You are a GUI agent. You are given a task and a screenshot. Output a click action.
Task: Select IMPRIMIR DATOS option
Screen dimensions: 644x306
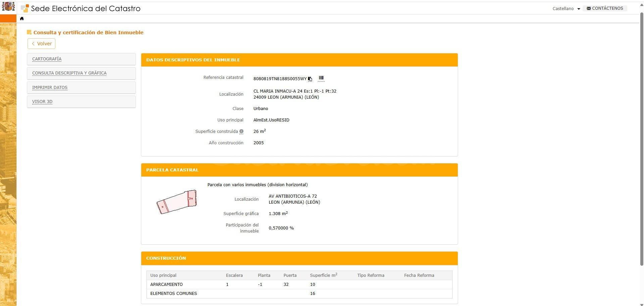coord(81,88)
